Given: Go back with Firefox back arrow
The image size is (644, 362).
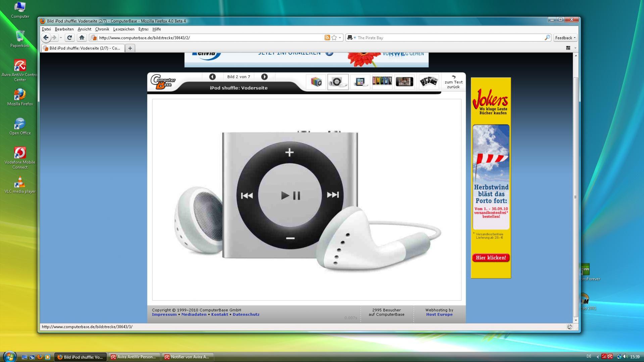Looking at the screenshot, I should pos(46,38).
